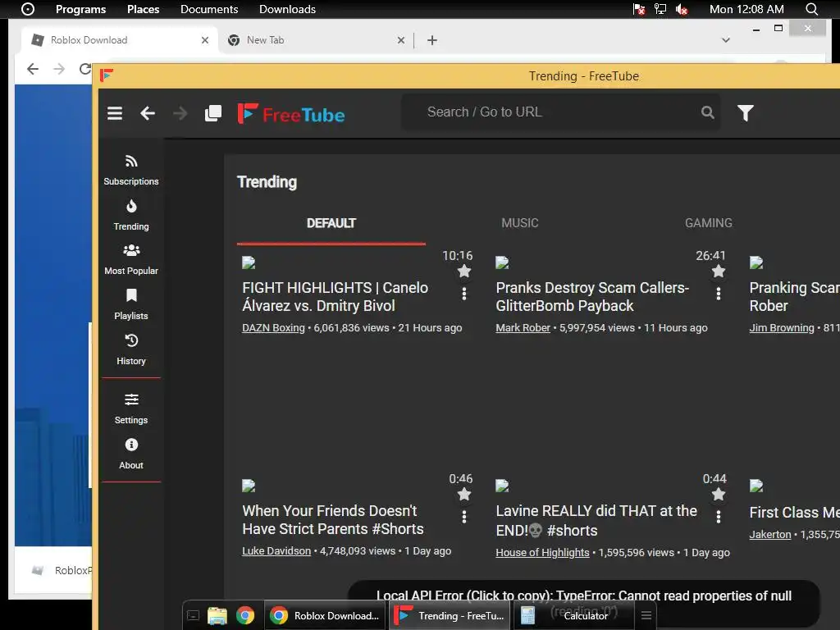
Task: Copy the Local API Error toast message
Action: tap(584, 603)
